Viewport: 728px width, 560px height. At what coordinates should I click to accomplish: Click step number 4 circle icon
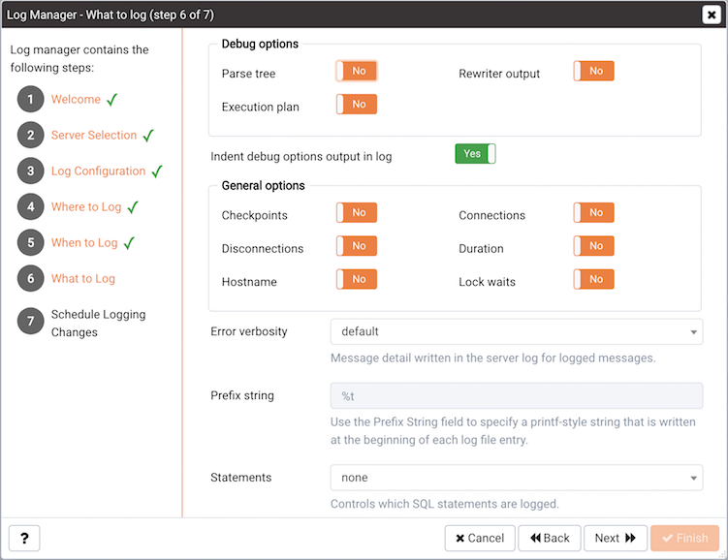click(31, 206)
